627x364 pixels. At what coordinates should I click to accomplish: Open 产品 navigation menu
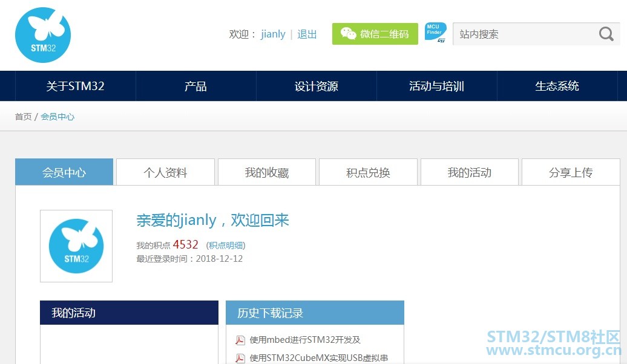195,86
